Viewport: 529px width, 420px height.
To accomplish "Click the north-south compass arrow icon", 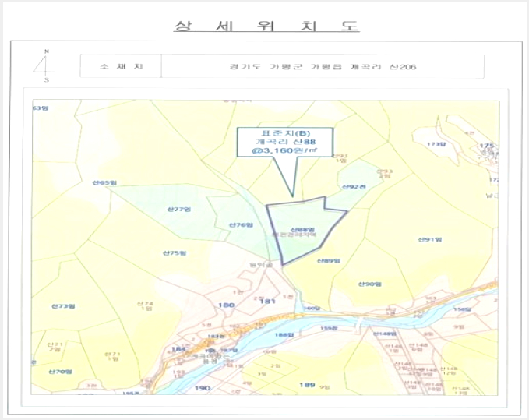I will [44, 65].
